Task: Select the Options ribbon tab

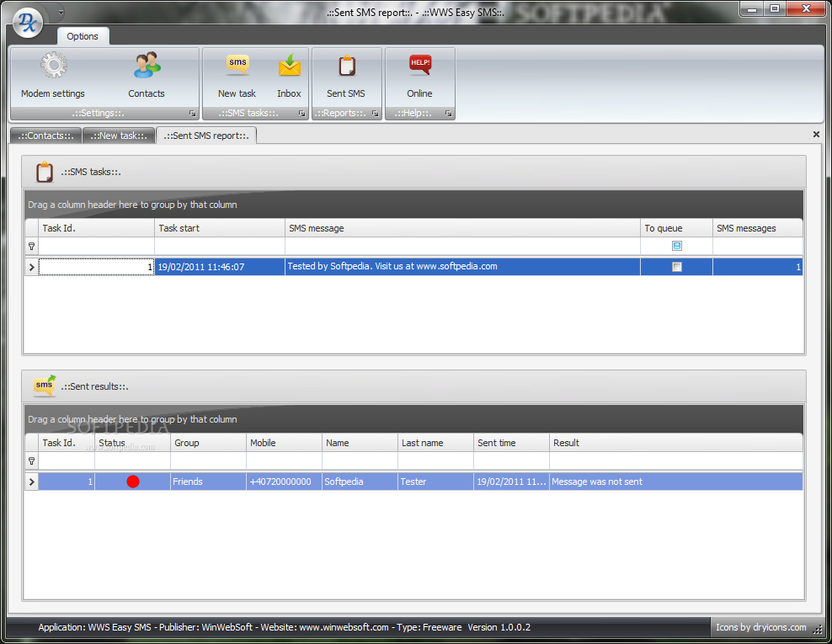Action: tap(83, 36)
